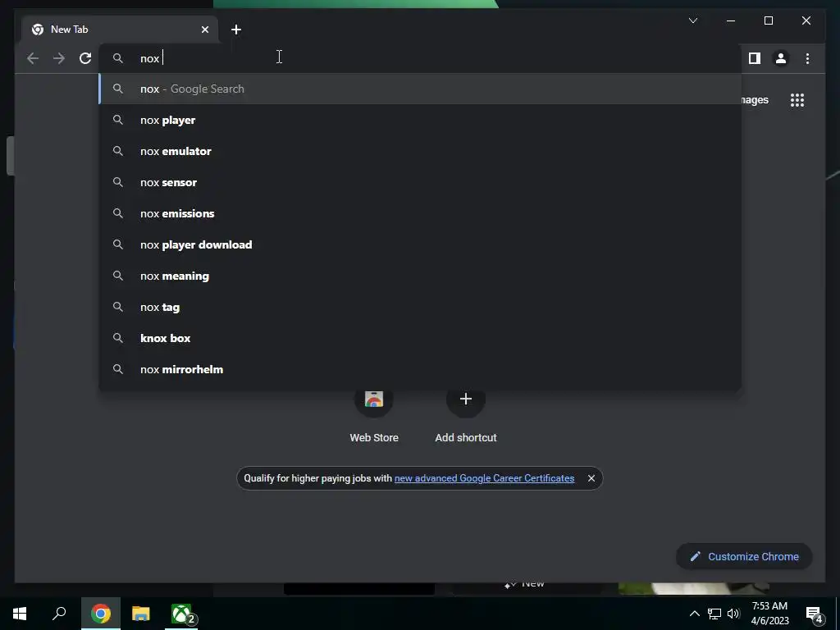Choose the 'nox mirrorhelm' suggestion
Viewport: 840px width, 630px height.
pos(420,369)
